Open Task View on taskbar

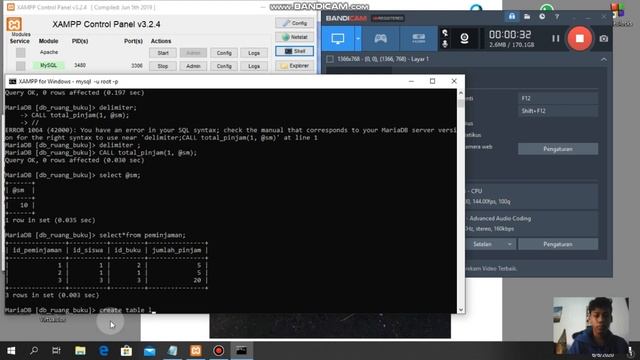[56, 351]
